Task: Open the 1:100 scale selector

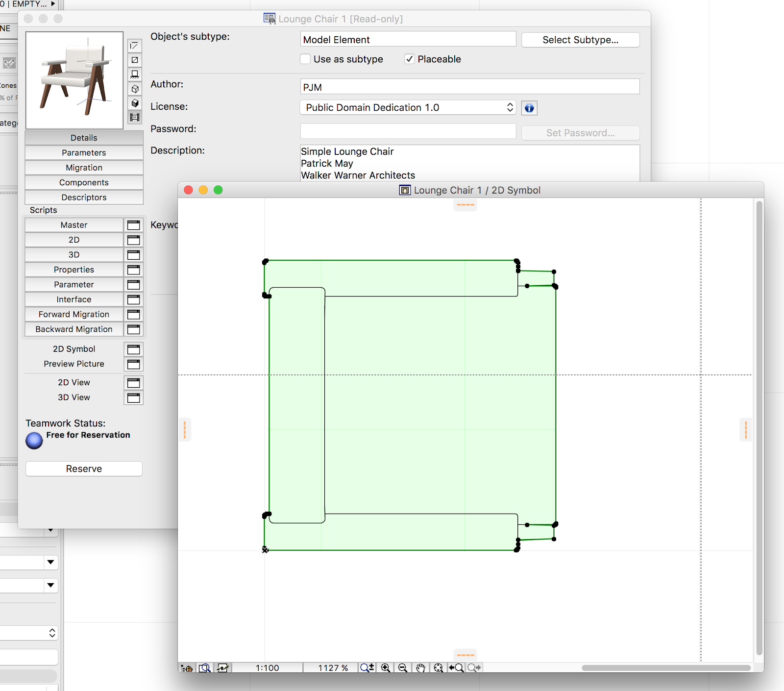Action: pyautogui.click(x=267, y=667)
